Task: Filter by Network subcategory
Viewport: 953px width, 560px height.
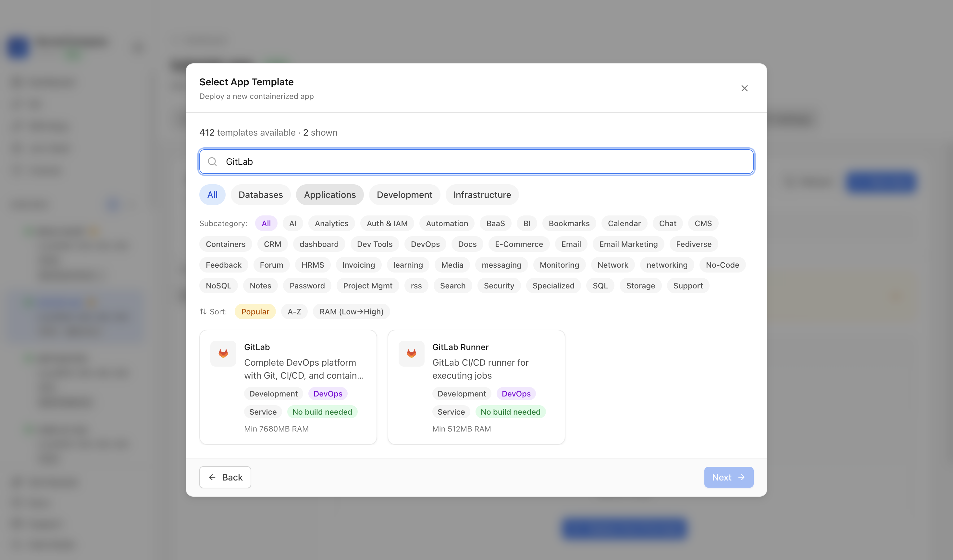Action: (613, 265)
